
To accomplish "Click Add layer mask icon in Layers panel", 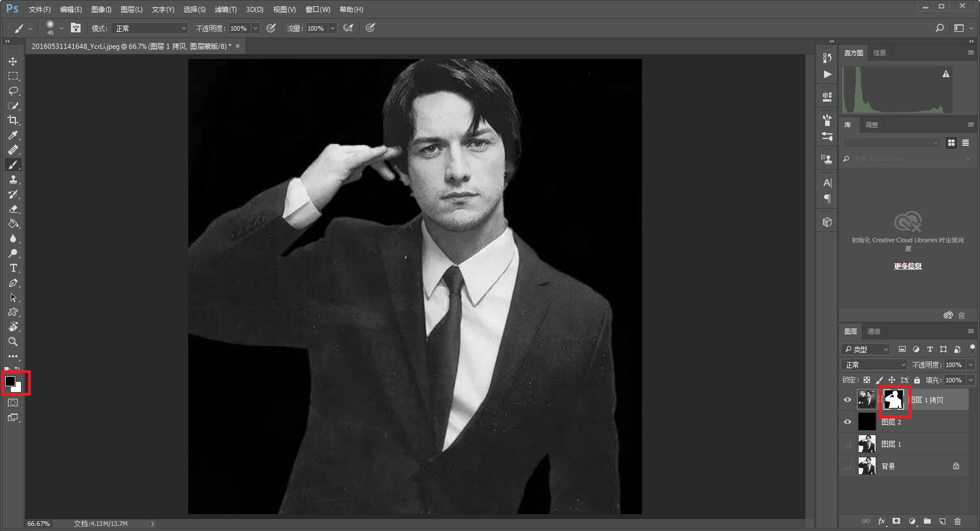I will click(896, 521).
